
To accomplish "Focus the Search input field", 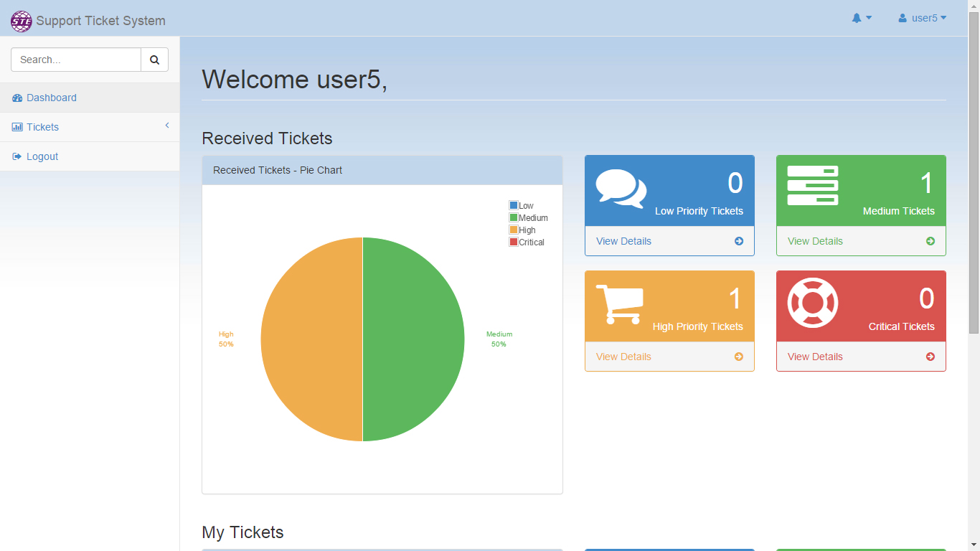I will [x=76, y=60].
